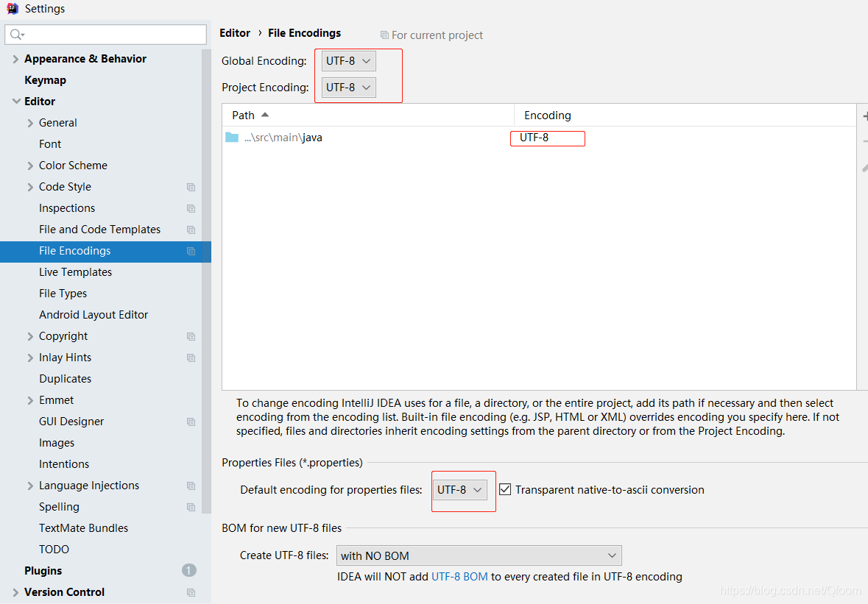Click the settings tree vertical scrollbar
Image resolution: width=868 pixels, height=604 pixels.
tap(206, 281)
